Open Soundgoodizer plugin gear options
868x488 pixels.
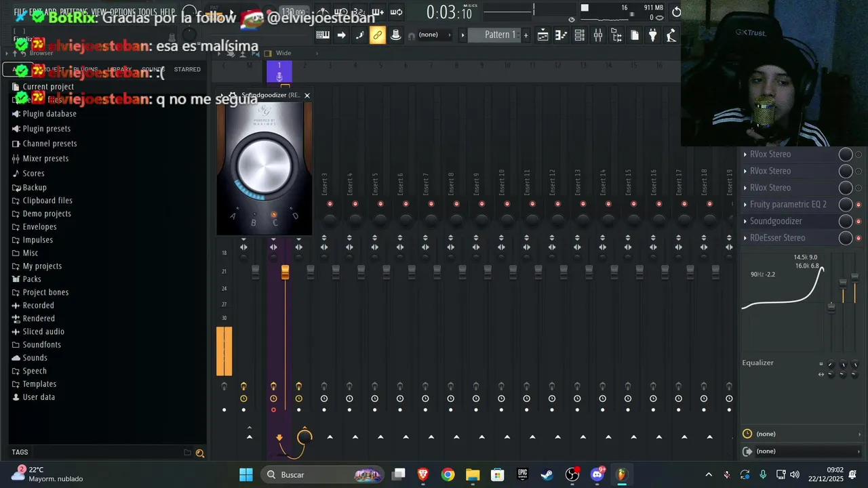coord(233,96)
